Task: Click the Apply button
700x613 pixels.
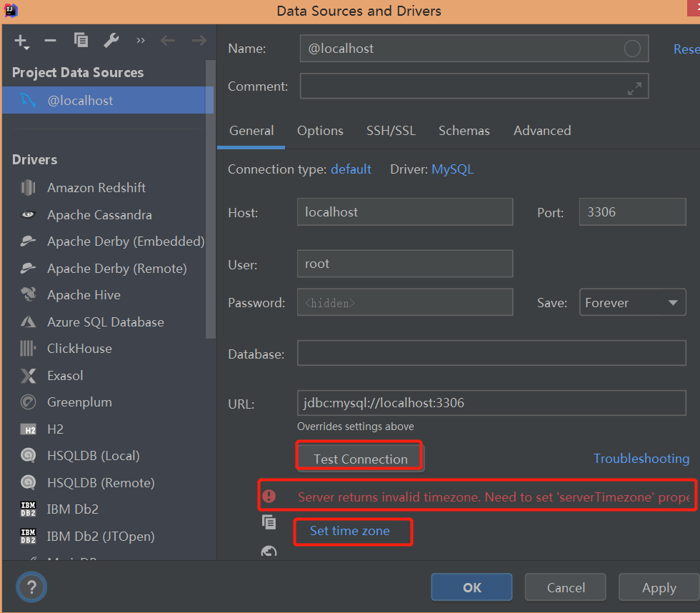Action: click(x=659, y=587)
